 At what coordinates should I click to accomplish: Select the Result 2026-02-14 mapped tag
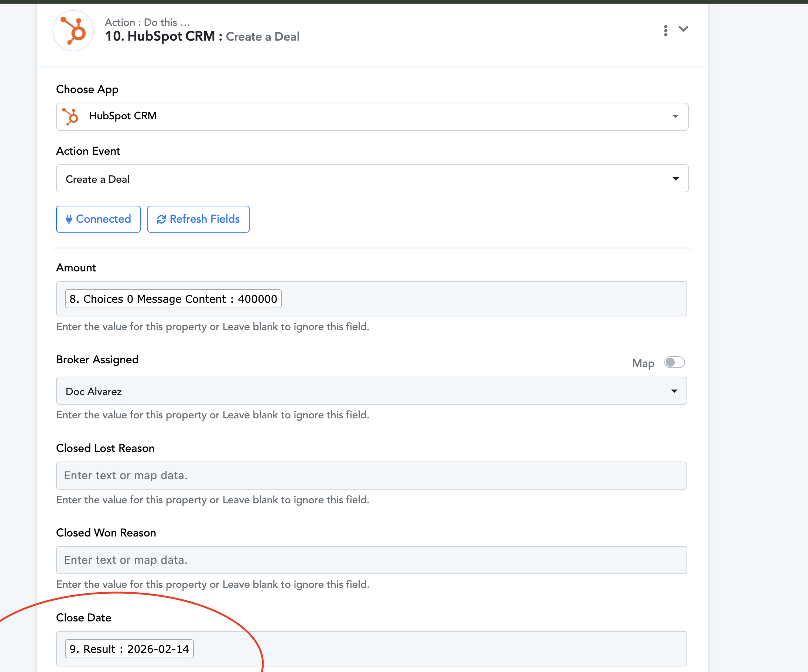pyautogui.click(x=129, y=649)
